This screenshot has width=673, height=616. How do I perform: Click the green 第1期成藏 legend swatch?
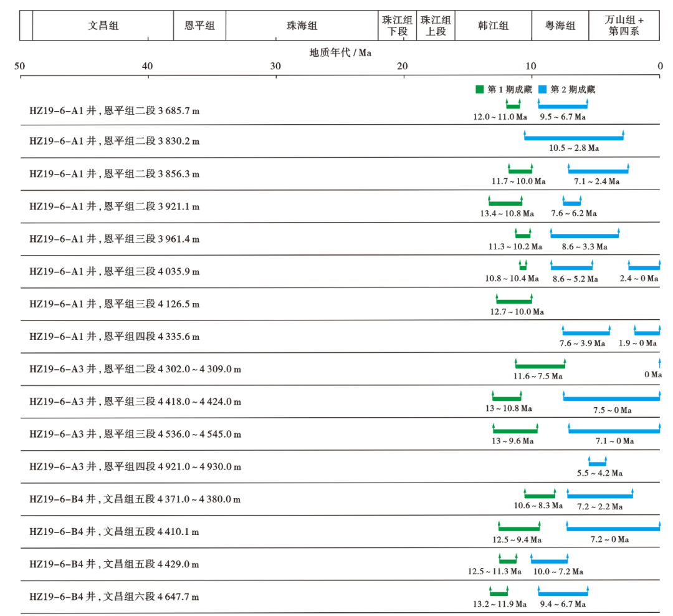[x=480, y=89]
